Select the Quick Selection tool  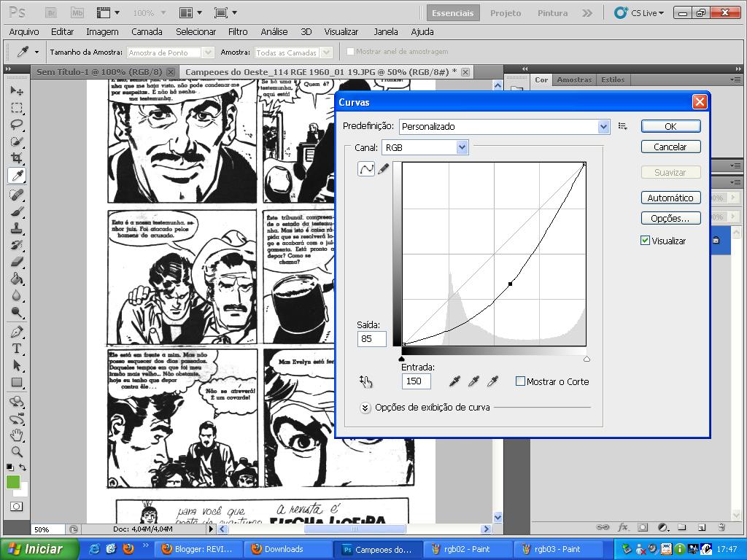[x=17, y=141]
